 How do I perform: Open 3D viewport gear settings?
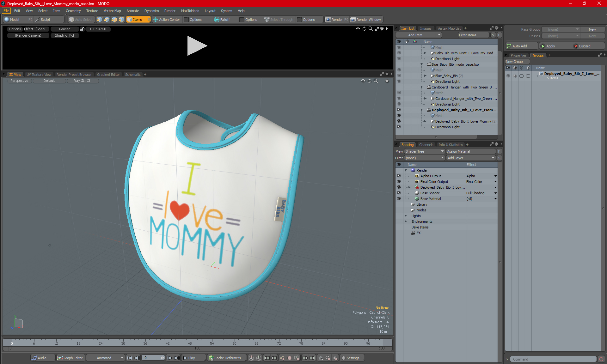click(x=387, y=81)
